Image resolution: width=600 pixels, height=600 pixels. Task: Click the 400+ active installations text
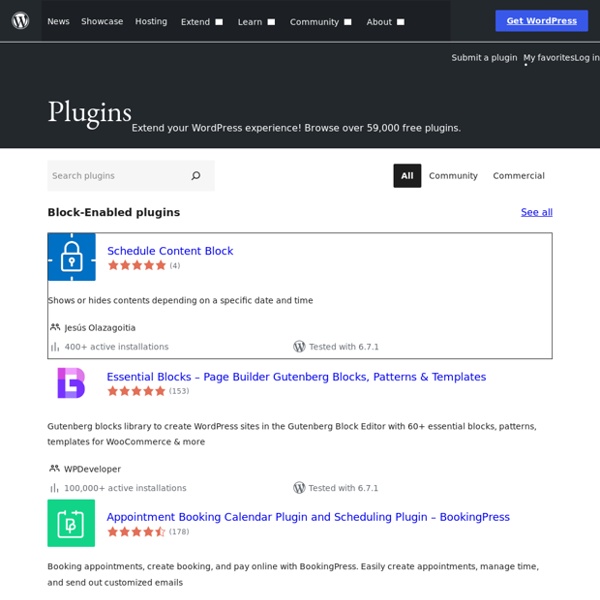pos(116,347)
